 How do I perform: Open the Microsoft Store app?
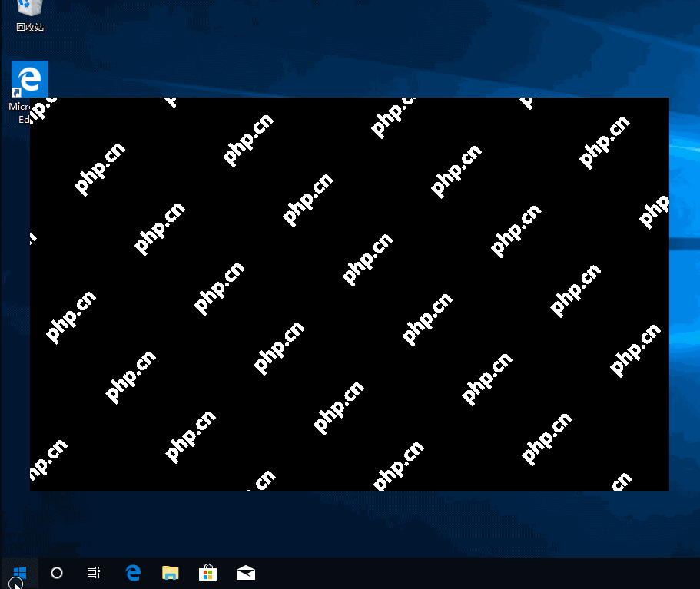[x=207, y=573]
